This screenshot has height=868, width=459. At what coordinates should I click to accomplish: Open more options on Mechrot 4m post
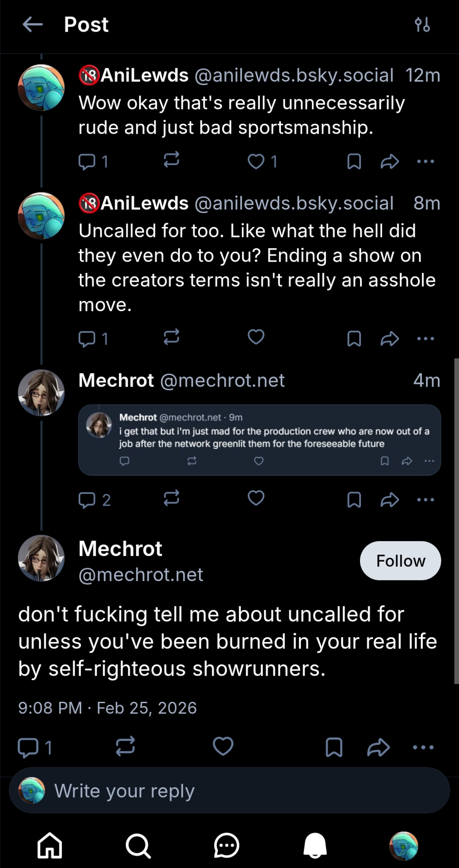[x=425, y=500]
